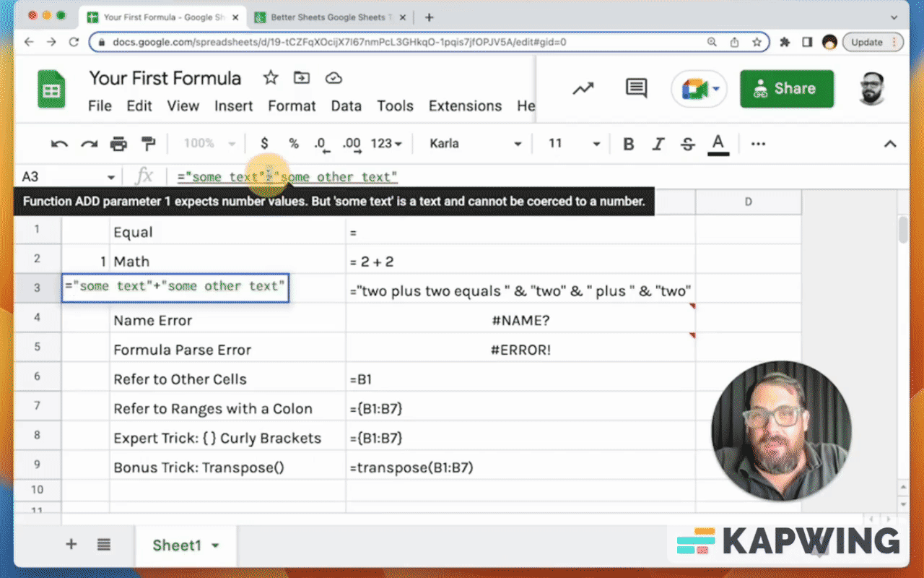Go forward in browser
924x578 pixels.
click(51, 42)
